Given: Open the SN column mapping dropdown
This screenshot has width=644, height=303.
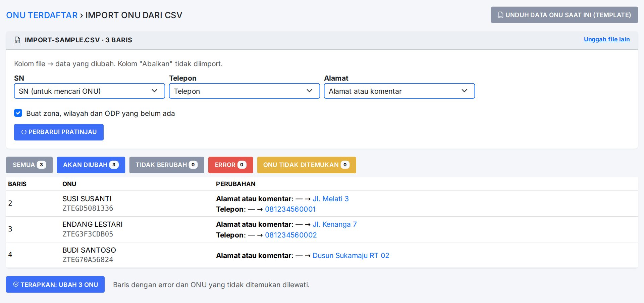Looking at the screenshot, I should [x=89, y=91].
